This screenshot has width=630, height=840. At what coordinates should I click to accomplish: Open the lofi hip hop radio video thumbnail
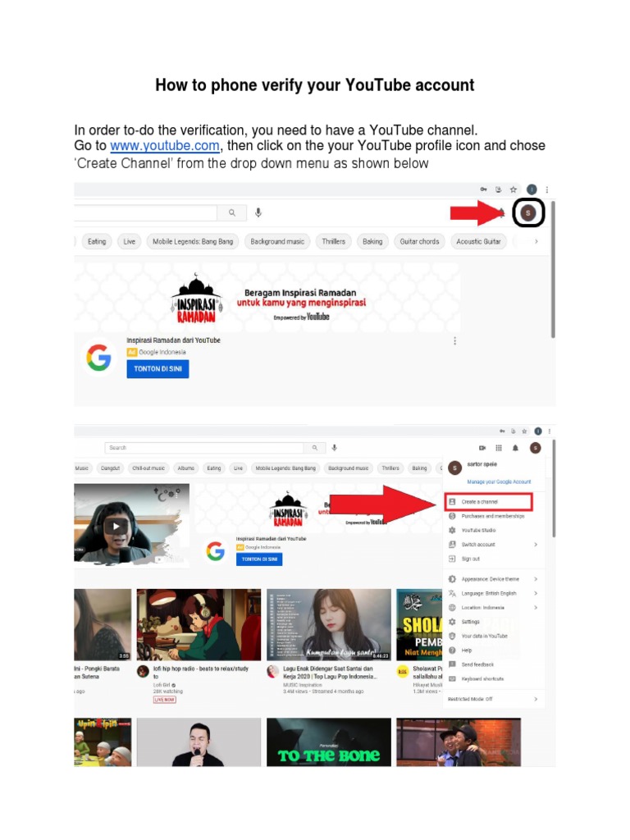point(199,624)
